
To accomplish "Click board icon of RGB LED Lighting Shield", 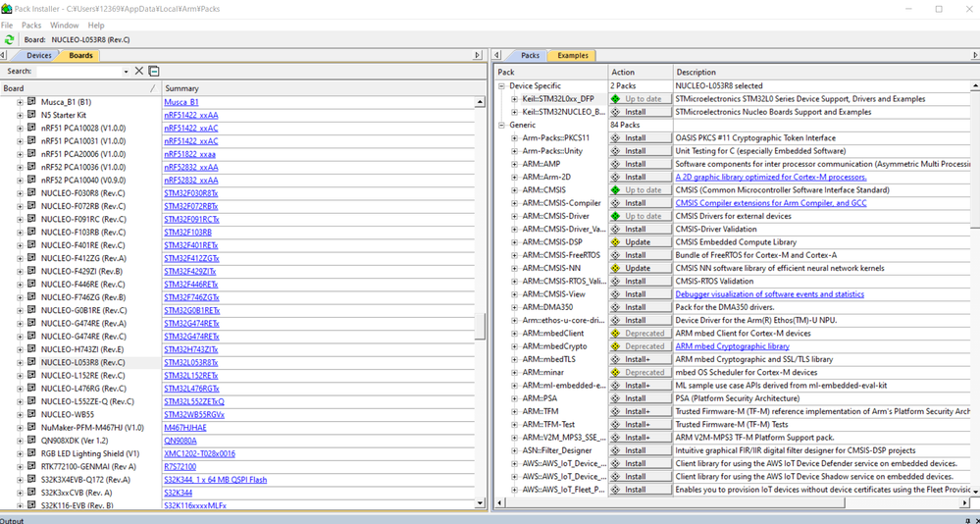I will pos(31,453).
